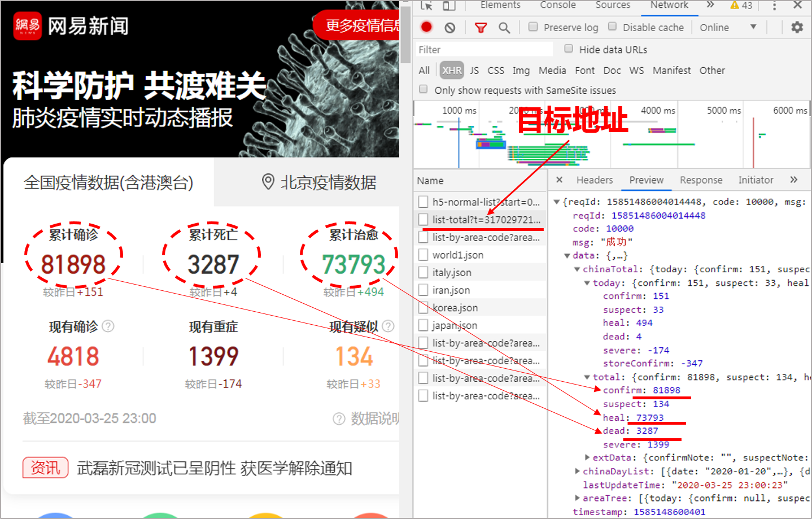812x519 pixels.
Task: Open network settings gear
Action: [797, 27]
